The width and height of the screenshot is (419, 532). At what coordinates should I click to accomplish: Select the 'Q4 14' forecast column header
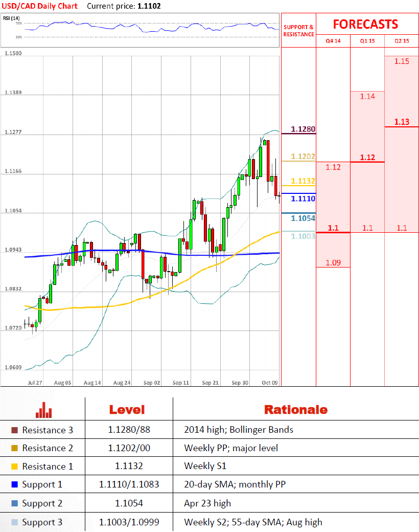(333, 41)
